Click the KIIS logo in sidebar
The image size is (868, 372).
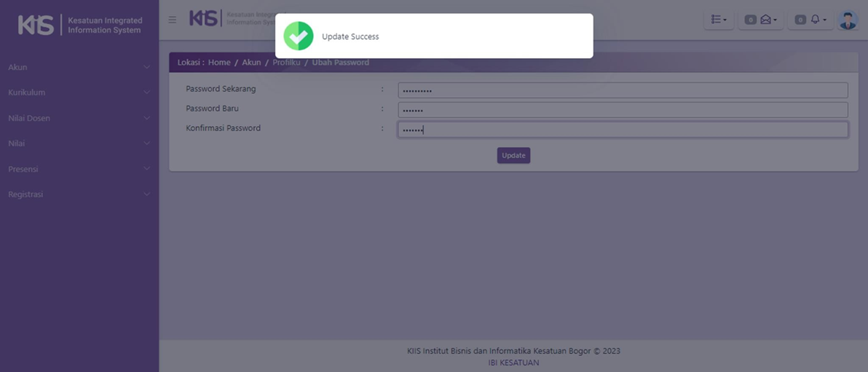[x=36, y=25]
